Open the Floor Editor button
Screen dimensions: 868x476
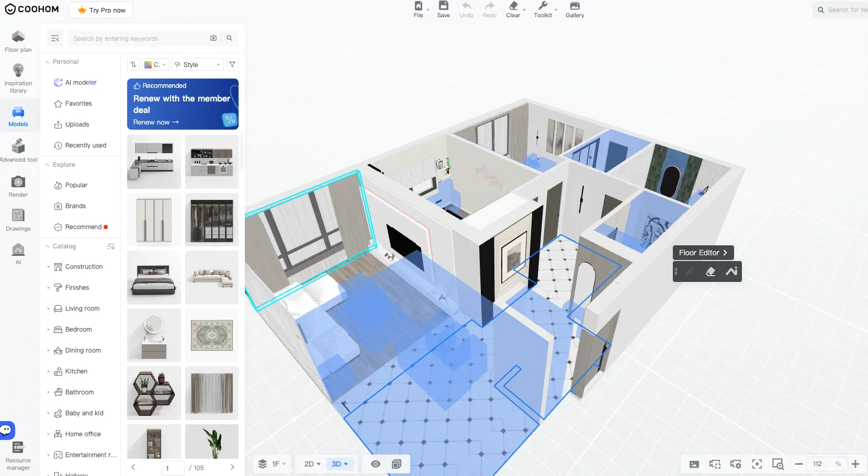tap(703, 253)
